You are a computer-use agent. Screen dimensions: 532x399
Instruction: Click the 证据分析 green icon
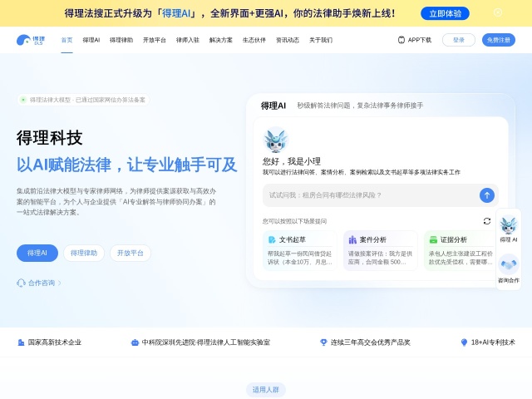pyautogui.click(x=433, y=239)
